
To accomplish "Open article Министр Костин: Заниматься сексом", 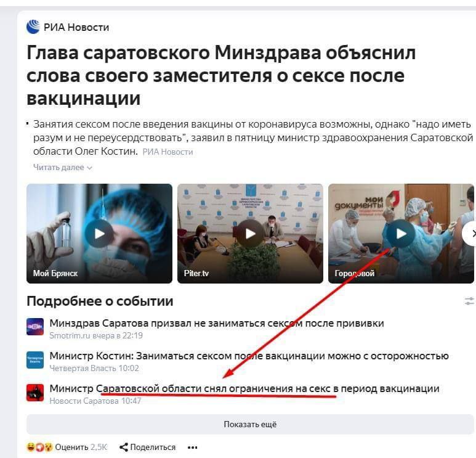I will (x=249, y=356).
